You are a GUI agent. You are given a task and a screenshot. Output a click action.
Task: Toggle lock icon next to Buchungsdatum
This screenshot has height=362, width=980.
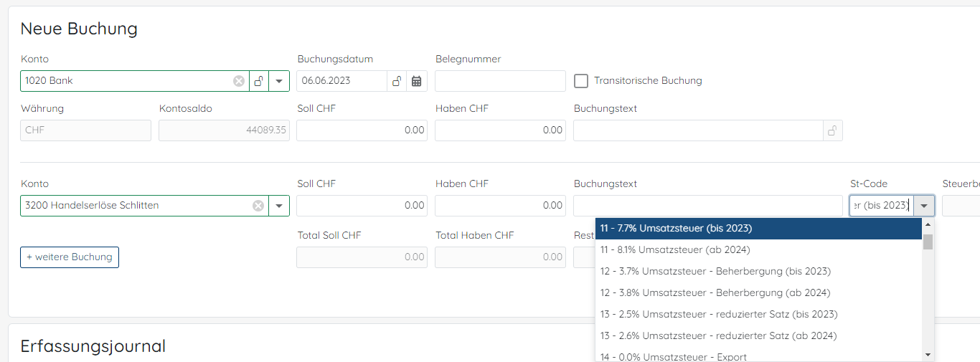click(397, 81)
